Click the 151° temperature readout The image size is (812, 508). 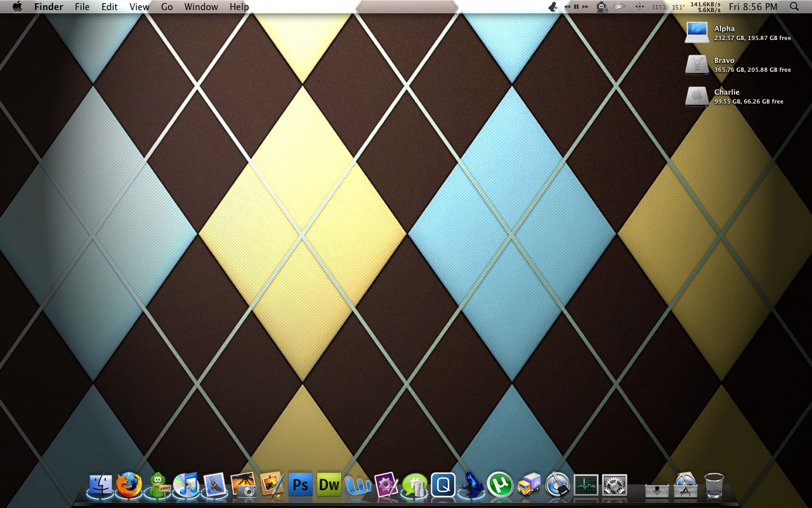coord(678,8)
